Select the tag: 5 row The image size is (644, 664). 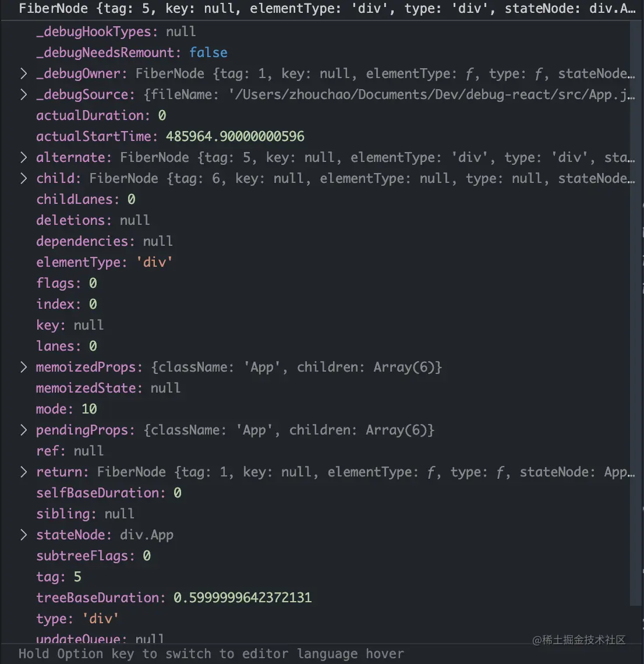pyautogui.click(x=59, y=577)
